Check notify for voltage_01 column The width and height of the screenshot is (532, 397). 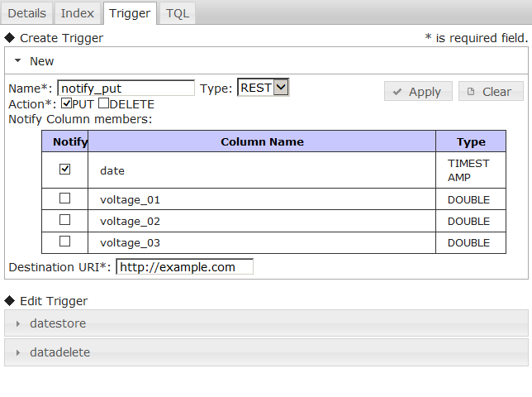point(65,198)
